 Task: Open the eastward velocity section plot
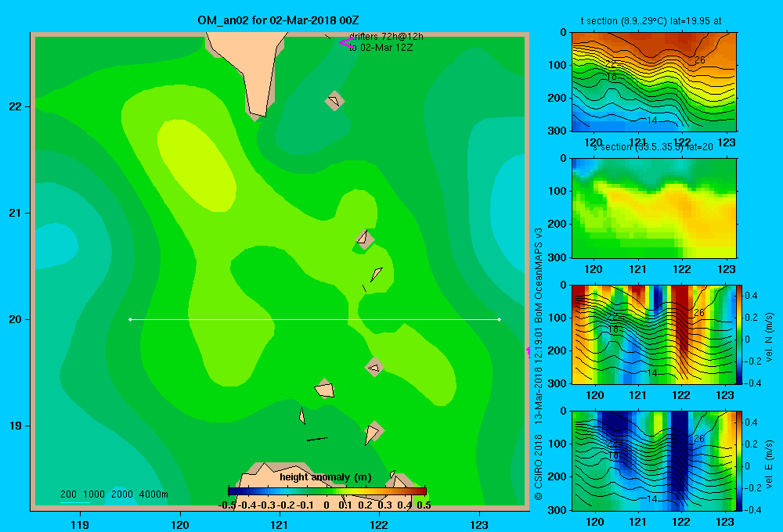point(654,461)
